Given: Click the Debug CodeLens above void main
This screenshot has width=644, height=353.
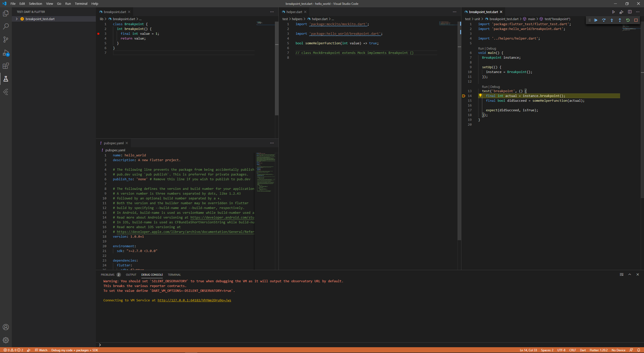Looking at the screenshot, I should click(x=491, y=48).
